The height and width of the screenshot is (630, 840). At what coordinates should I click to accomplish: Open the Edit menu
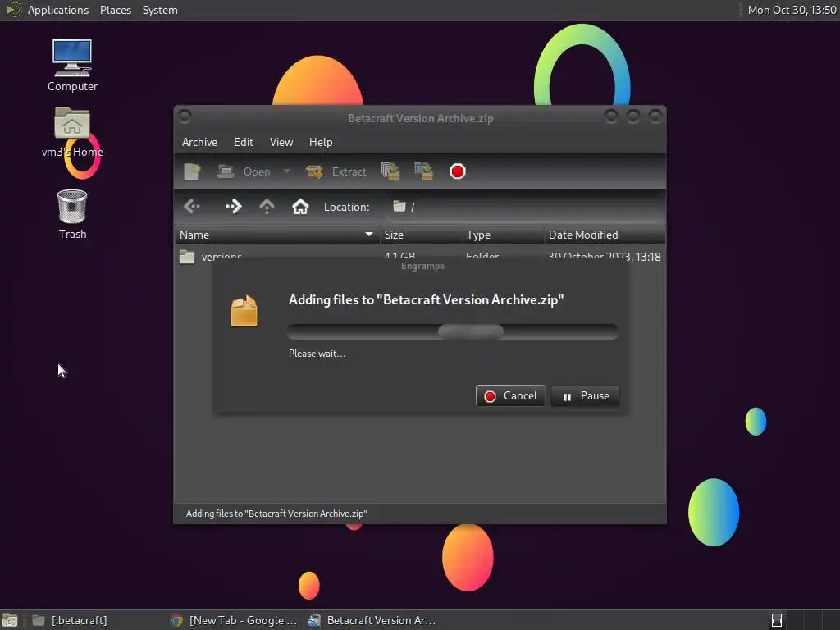click(x=243, y=142)
